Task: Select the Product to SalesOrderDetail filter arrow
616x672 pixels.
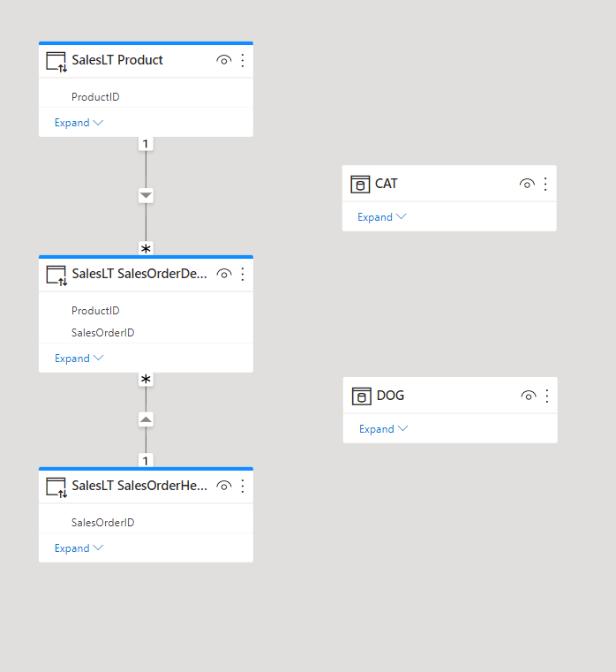Action: (x=146, y=195)
